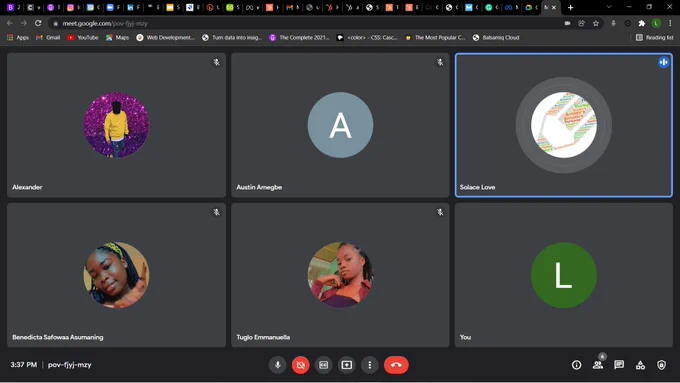Click the share page icon in address bar
The height and width of the screenshot is (383, 680).
pyautogui.click(x=582, y=23)
